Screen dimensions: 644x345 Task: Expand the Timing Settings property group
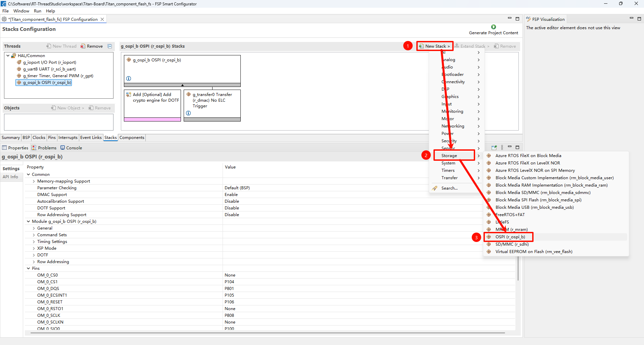click(x=34, y=242)
